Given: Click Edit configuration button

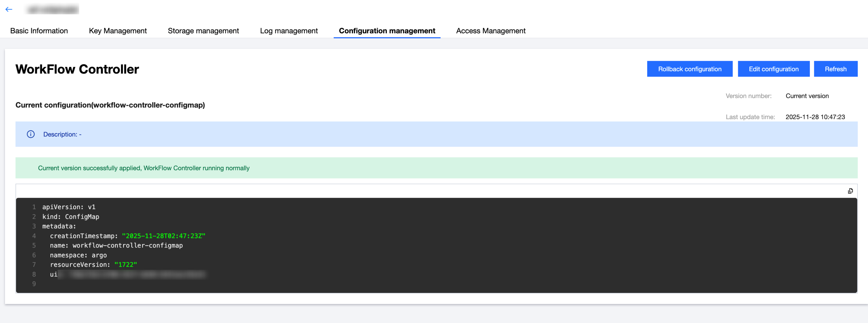Looking at the screenshot, I should (x=773, y=69).
